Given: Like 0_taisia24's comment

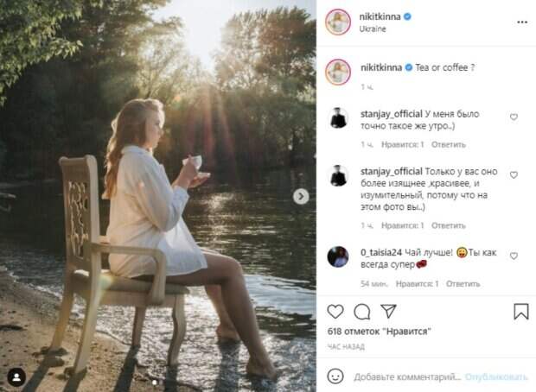Looking at the screenshot, I should coord(514,256).
